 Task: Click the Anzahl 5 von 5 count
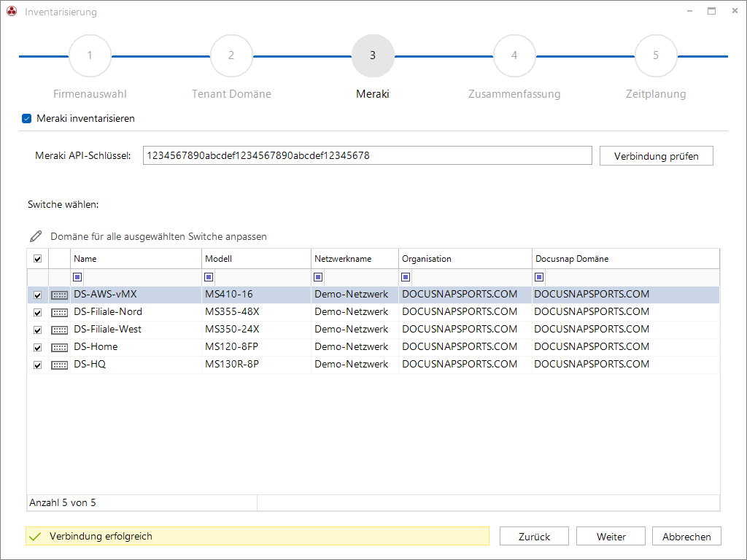coord(63,503)
